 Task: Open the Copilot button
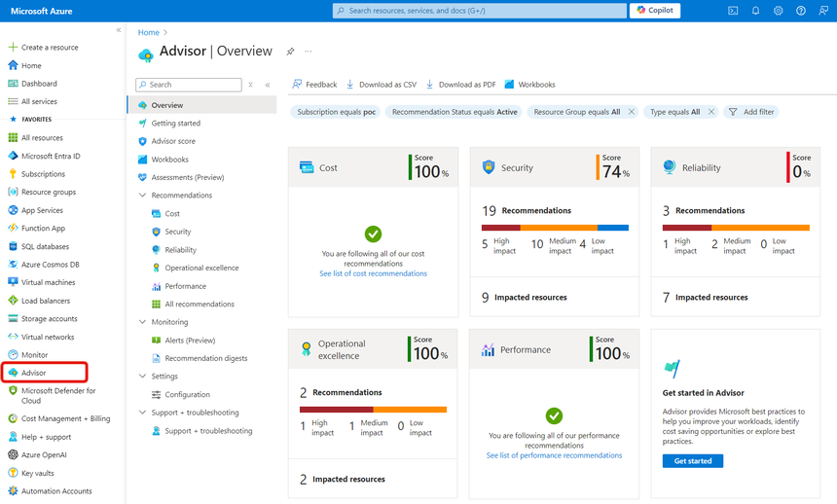(x=655, y=10)
